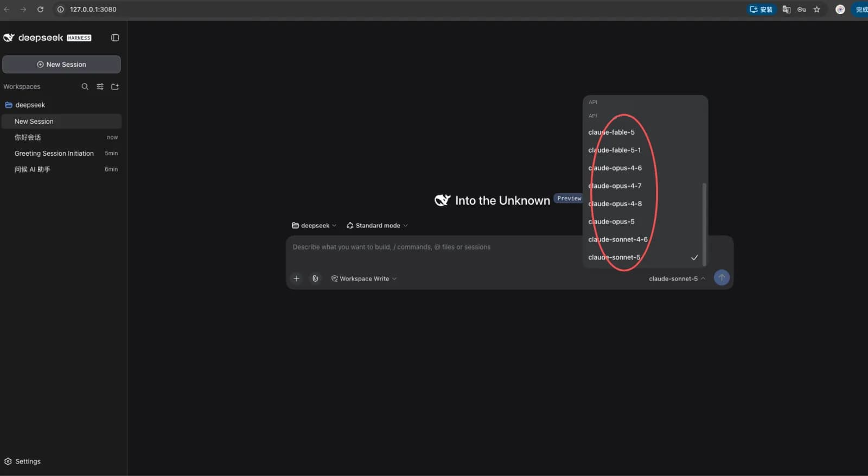Expand the deepseek workspace dropdown above prompt

[x=314, y=225]
